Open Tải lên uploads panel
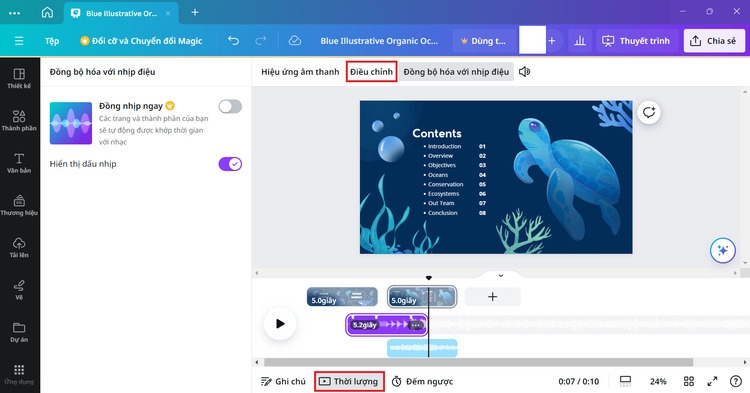 point(19,248)
